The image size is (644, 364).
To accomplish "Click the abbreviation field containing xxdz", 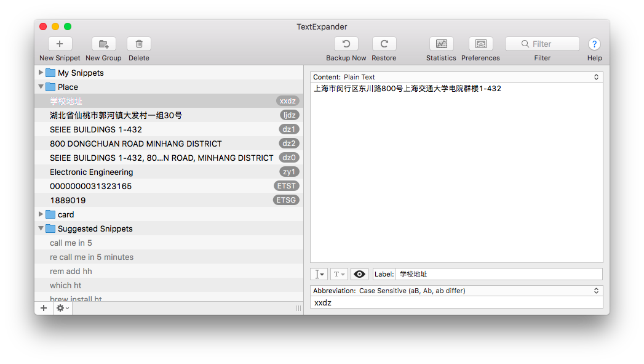I will point(456,302).
